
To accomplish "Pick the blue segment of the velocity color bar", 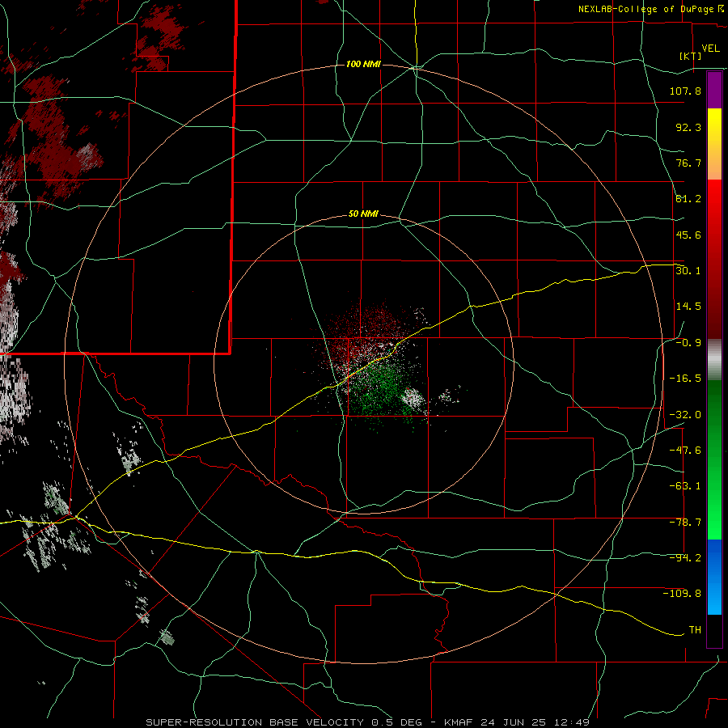I will (714, 577).
